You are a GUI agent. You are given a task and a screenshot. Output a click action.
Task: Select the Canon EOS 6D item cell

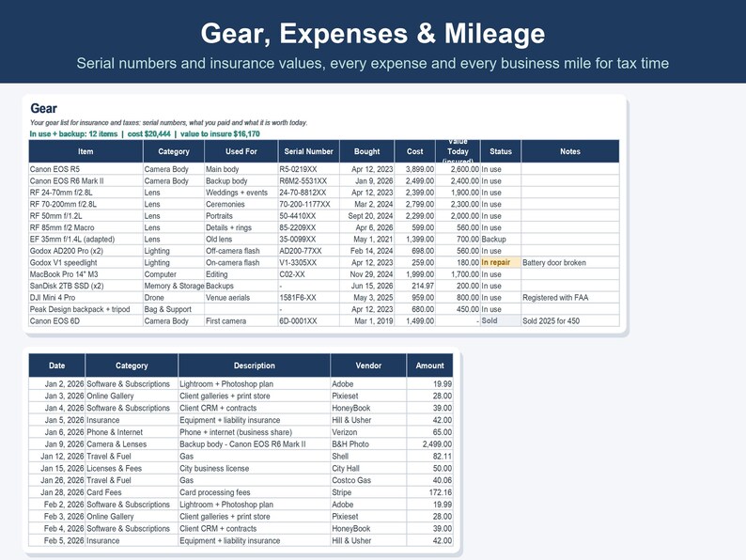coord(85,320)
